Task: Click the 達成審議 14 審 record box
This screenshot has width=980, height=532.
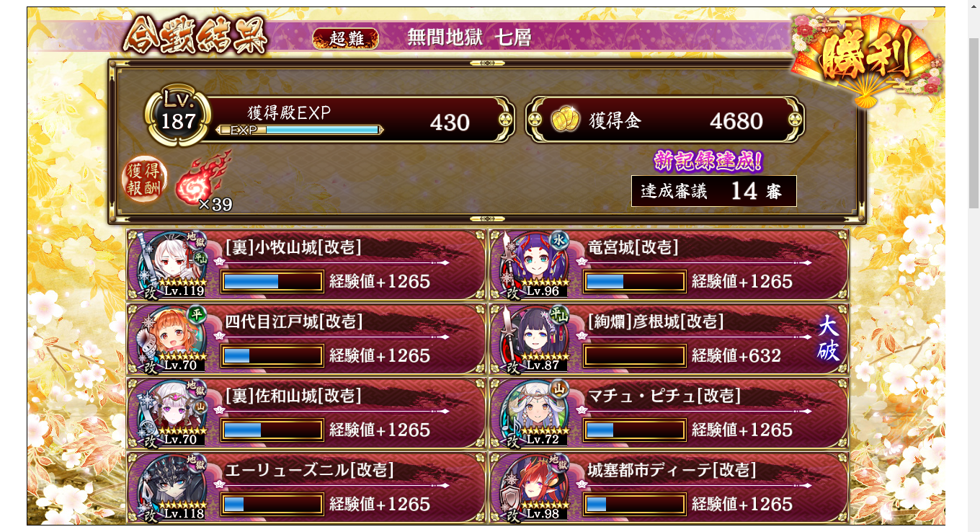Action: [713, 191]
